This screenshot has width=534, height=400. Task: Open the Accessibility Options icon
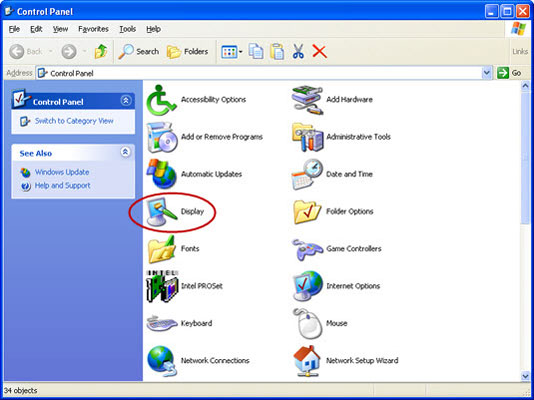(161, 100)
